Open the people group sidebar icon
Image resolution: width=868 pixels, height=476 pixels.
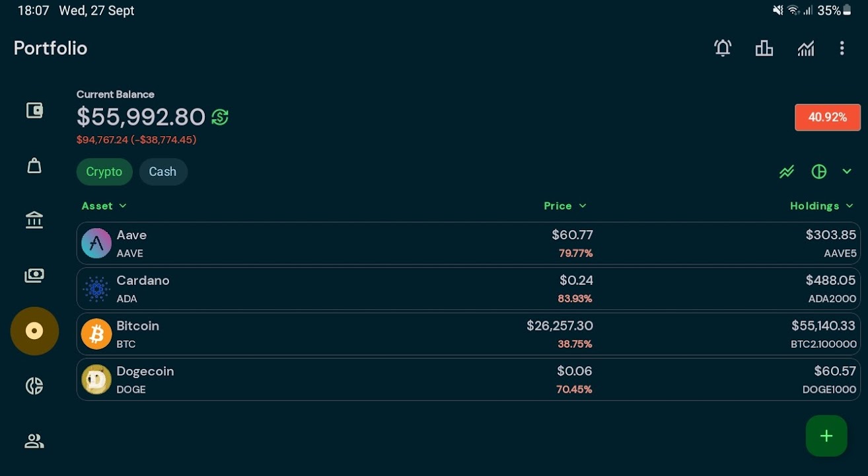click(34, 441)
